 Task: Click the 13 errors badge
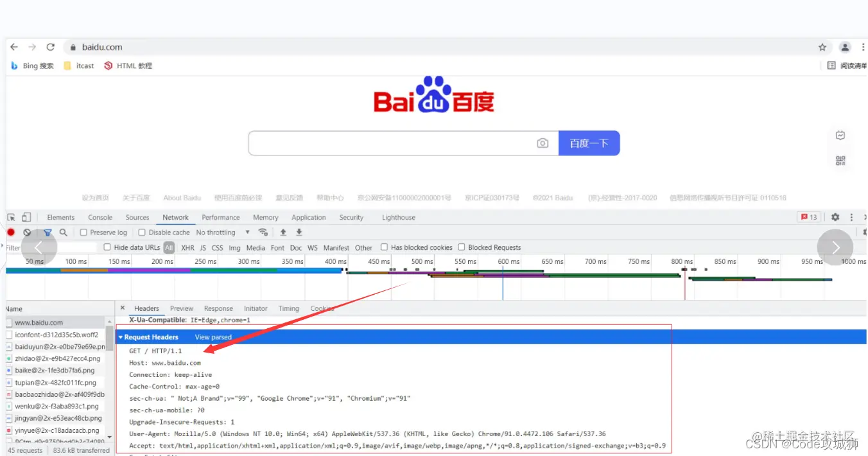(808, 217)
